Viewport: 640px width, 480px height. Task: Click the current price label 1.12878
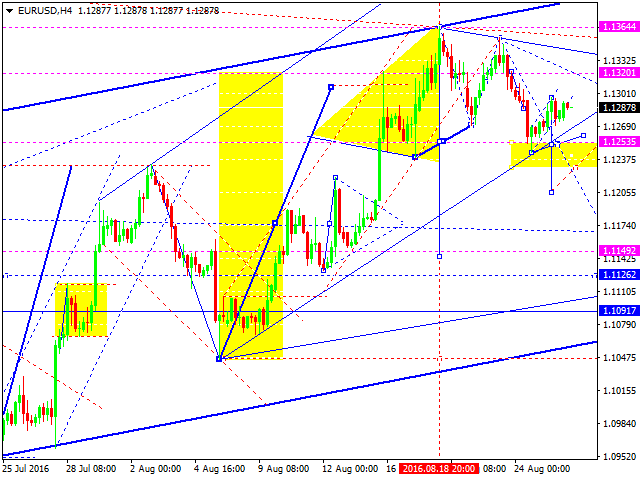(x=619, y=107)
